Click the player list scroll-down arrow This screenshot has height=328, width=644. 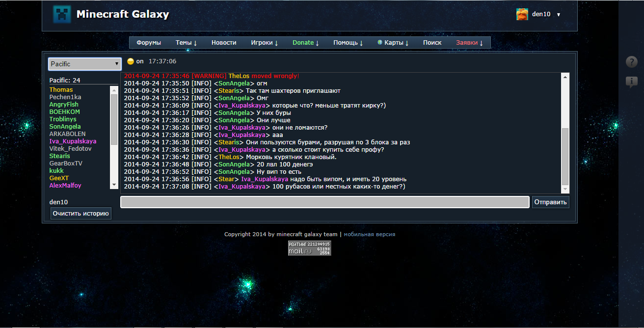[x=114, y=185]
